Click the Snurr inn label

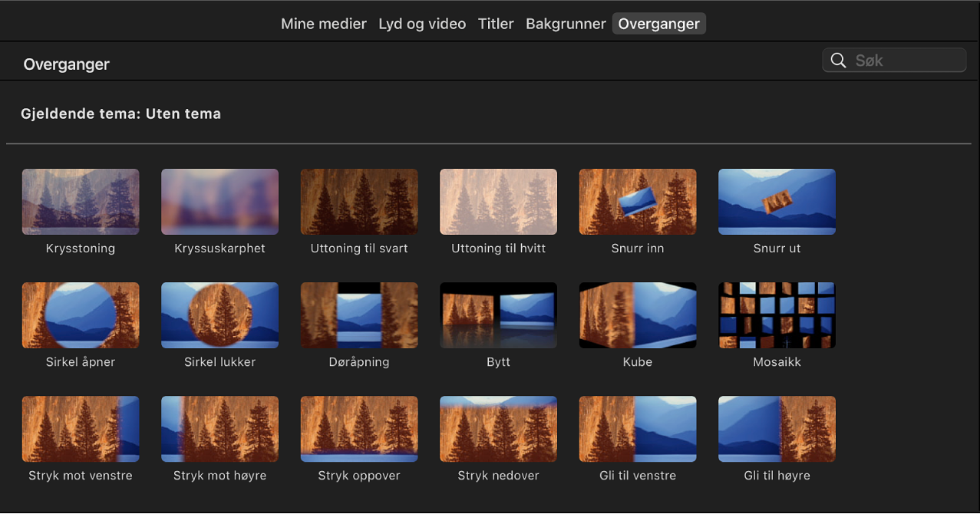pyautogui.click(x=638, y=249)
